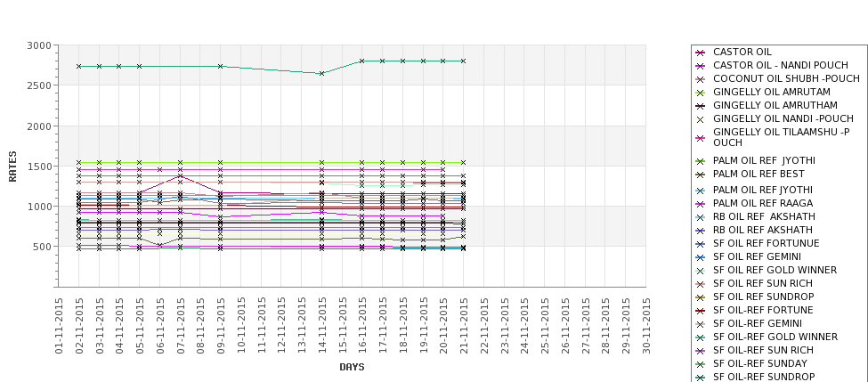
Task: Click the 1500 y-axis tick label
Action: point(39,167)
